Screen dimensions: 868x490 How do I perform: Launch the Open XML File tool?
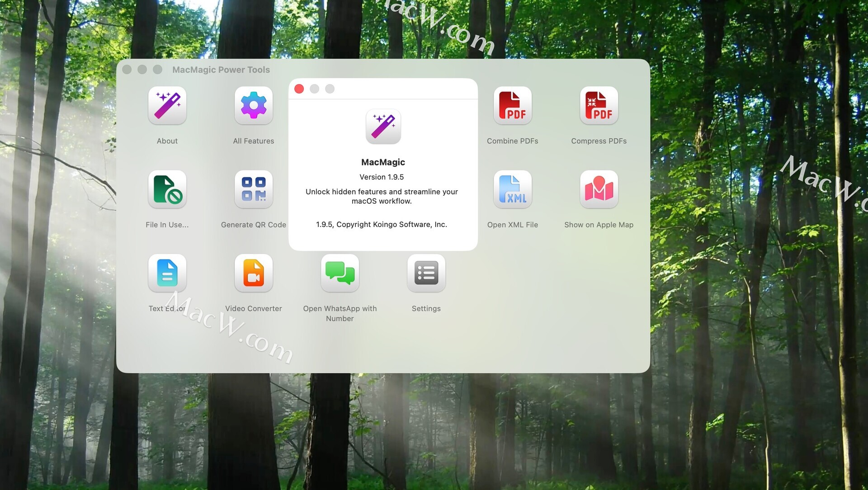click(x=512, y=189)
